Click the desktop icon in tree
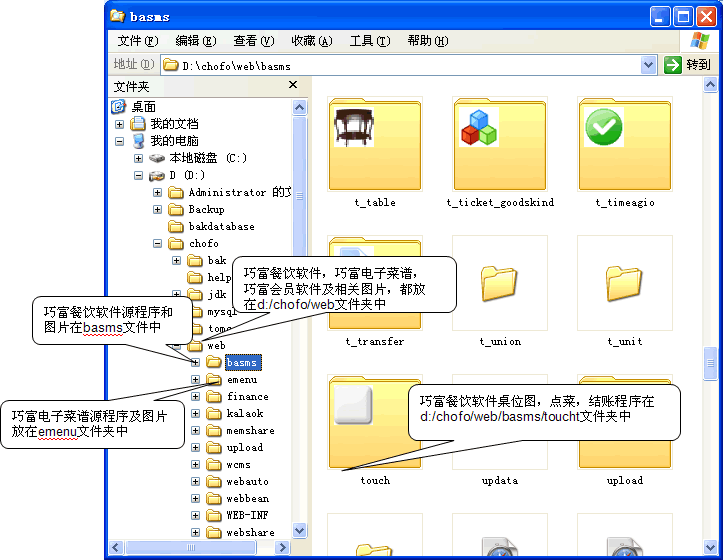The image size is (723, 560). point(119,106)
